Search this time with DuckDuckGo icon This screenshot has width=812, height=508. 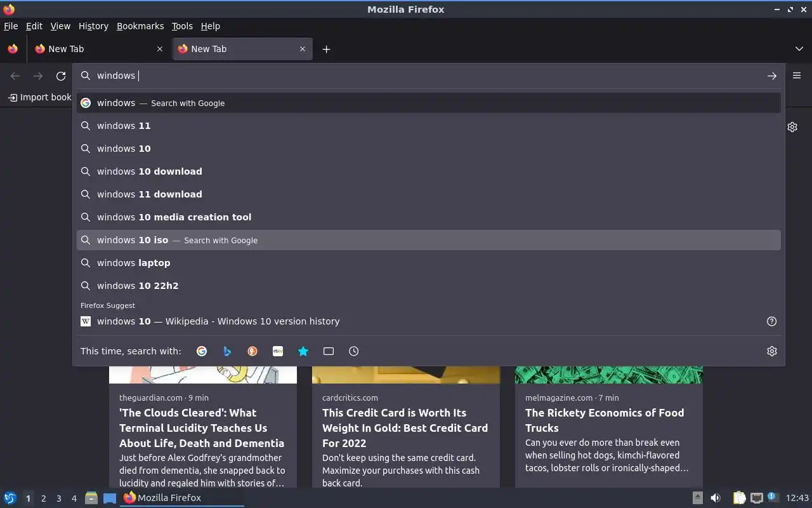tap(252, 351)
